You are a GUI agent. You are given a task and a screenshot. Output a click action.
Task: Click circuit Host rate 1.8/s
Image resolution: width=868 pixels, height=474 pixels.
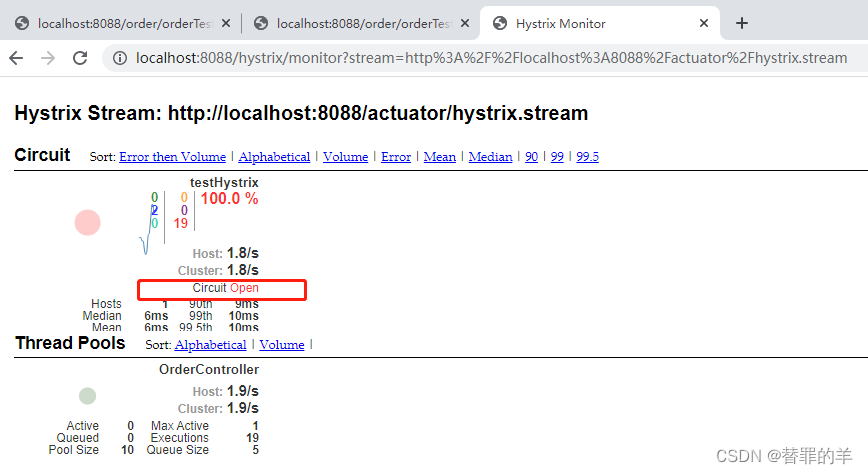tap(242, 253)
